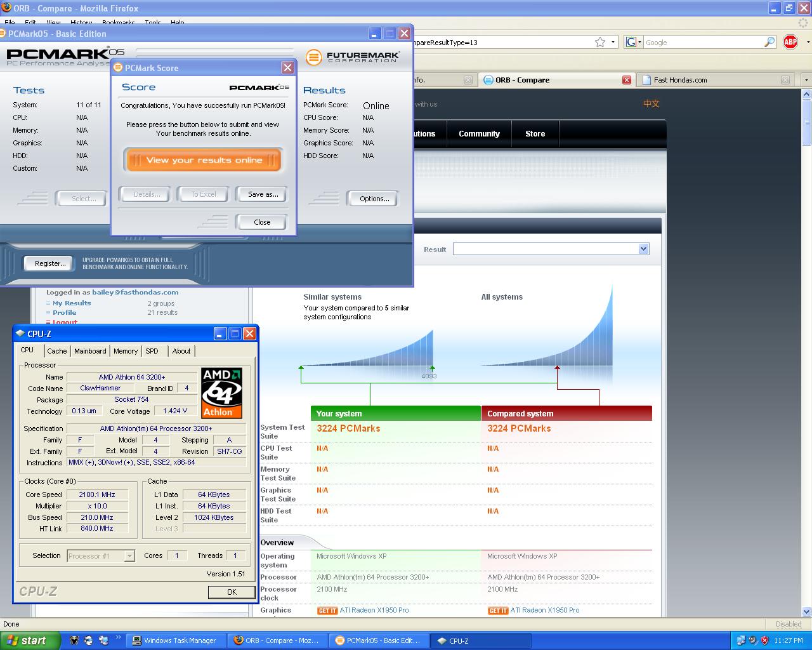Open the URL history dropdown arrow

tap(613, 42)
